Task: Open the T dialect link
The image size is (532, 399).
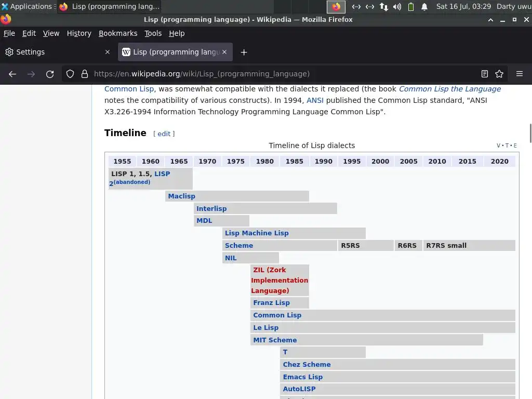Action: coord(285,352)
